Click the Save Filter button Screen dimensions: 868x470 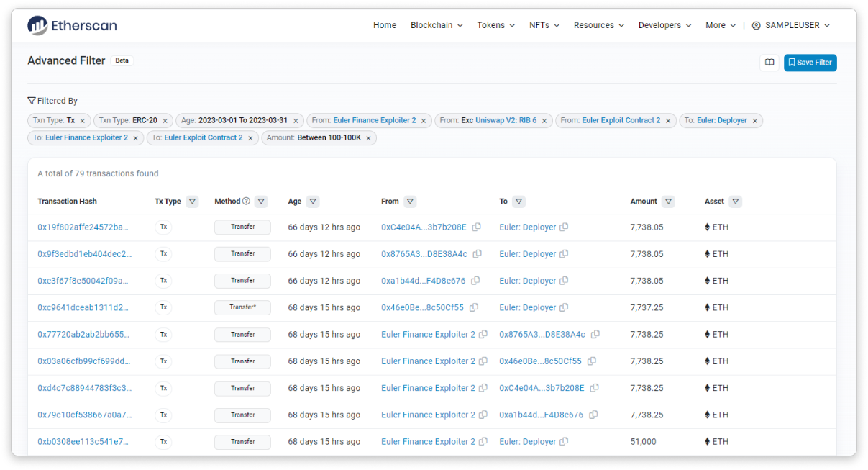(810, 63)
